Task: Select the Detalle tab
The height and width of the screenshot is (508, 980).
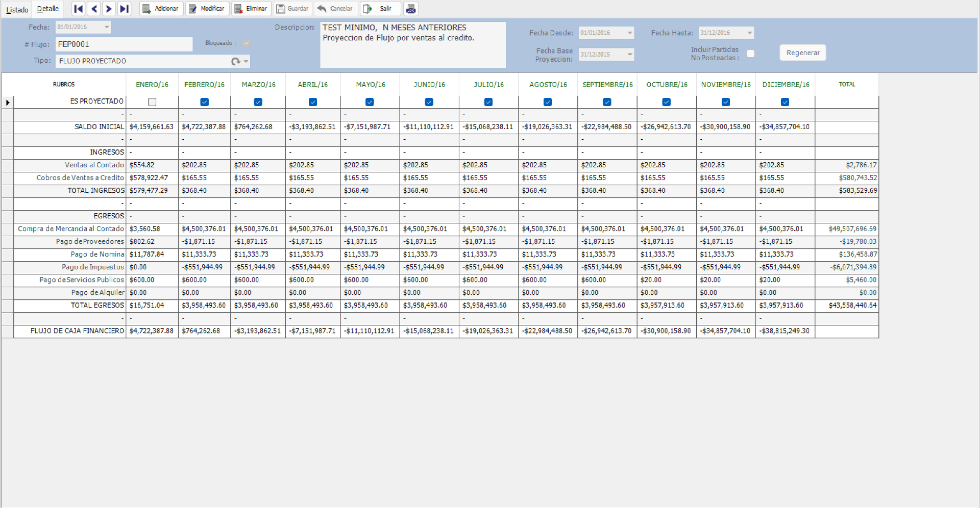Action: coord(47,8)
